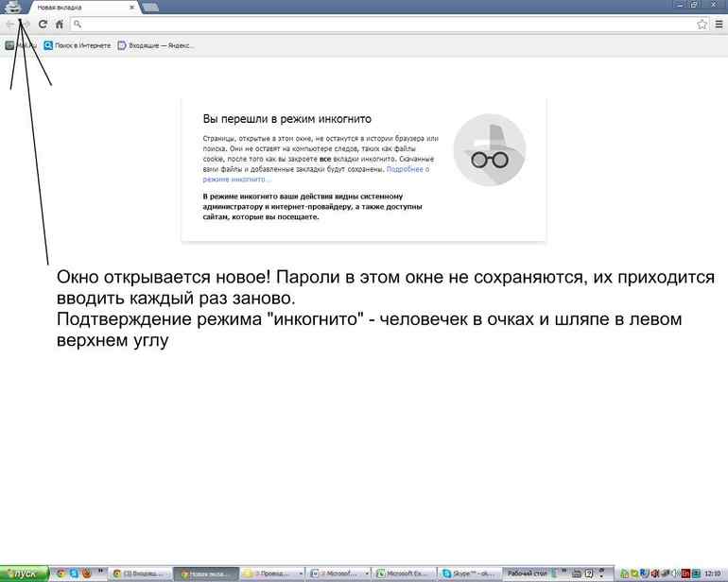
Task: Switch to the Microsoft Excel taskbar button
Action: (x=405, y=573)
